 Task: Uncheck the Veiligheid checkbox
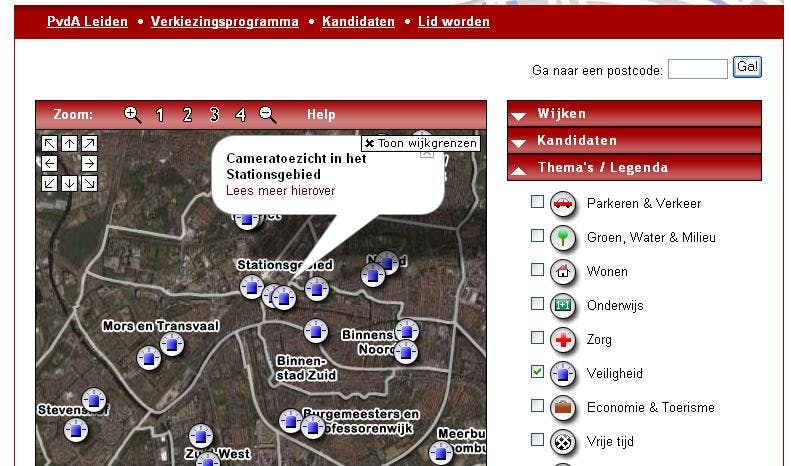537,372
